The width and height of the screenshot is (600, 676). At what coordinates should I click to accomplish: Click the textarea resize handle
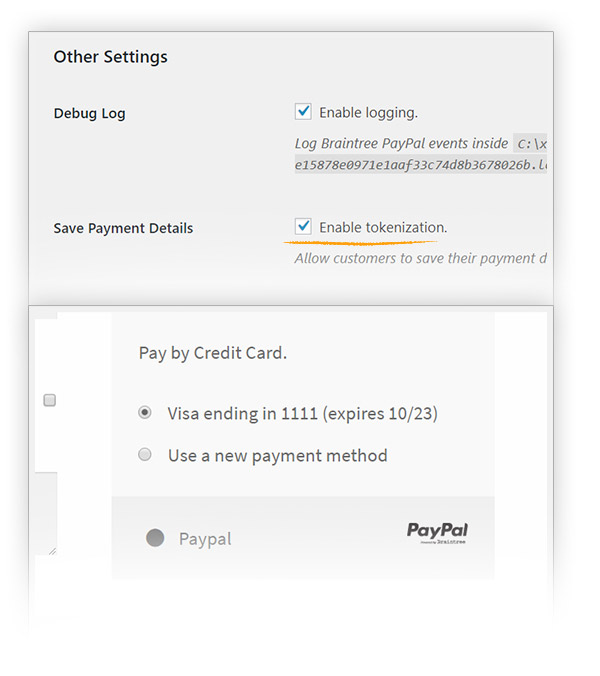click(x=52, y=549)
